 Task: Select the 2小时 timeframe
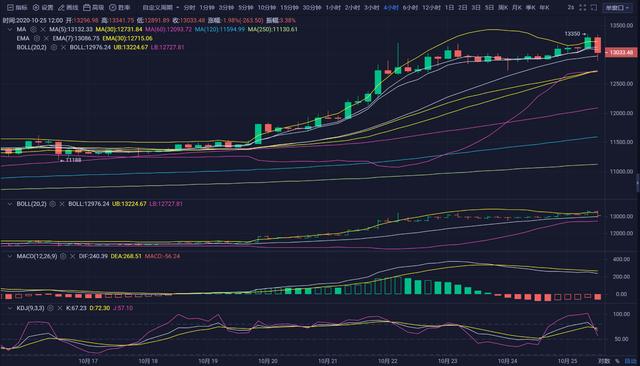click(352, 7)
